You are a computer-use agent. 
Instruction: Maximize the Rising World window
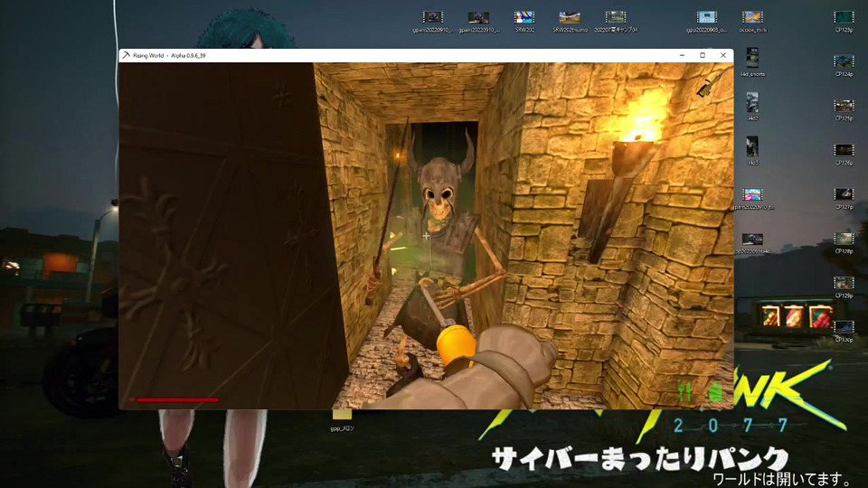703,55
